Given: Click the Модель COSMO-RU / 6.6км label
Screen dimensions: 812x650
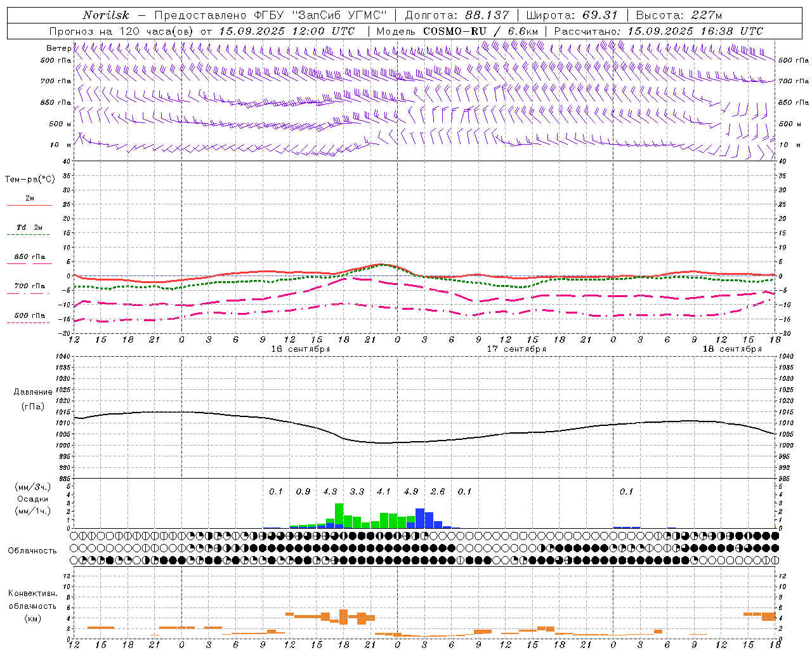Looking at the screenshot, I should pos(457,31).
